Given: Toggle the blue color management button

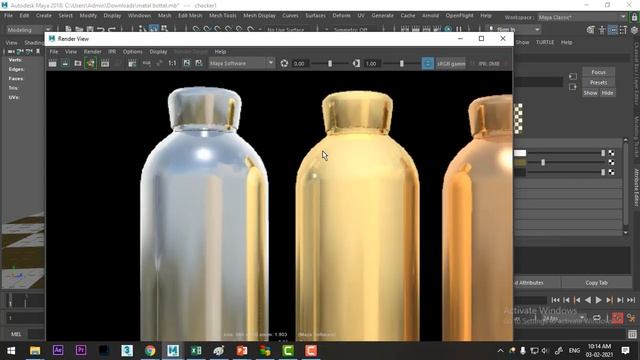Looking at the screenshot, I should click(x=427, y=63).
